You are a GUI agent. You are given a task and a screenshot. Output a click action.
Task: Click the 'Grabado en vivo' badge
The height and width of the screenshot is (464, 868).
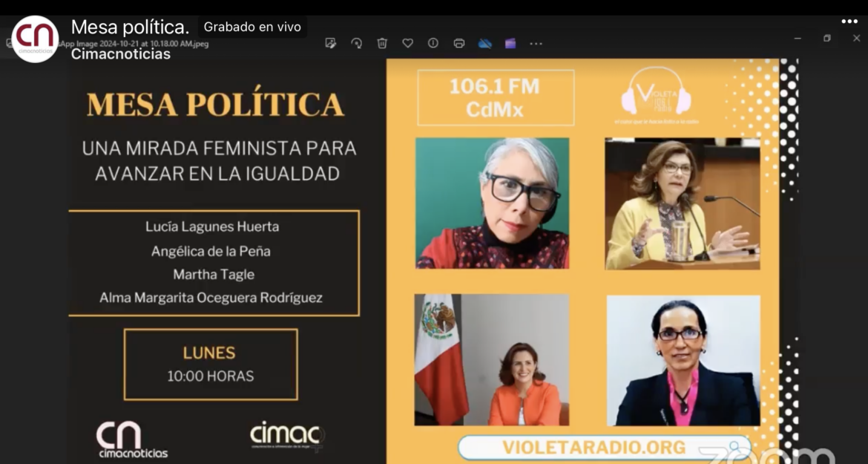tap(252, 27)
